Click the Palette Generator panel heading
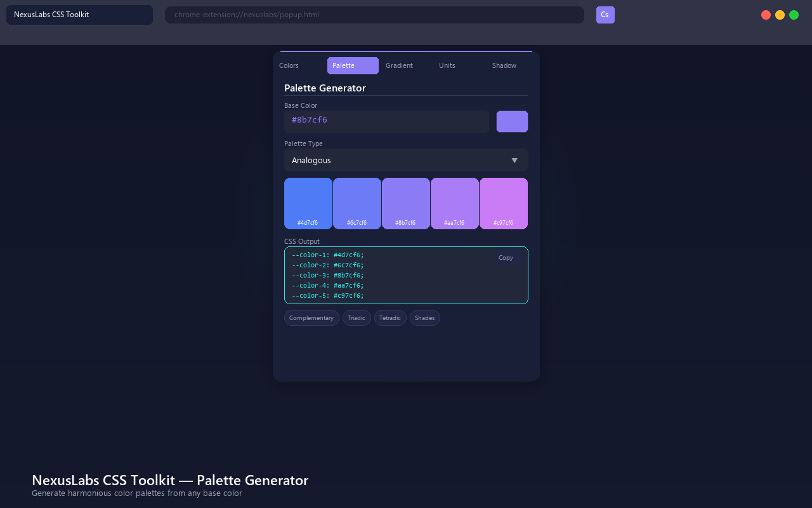The image size is (812, 508). pyautogui.click(x=325, y=88)
